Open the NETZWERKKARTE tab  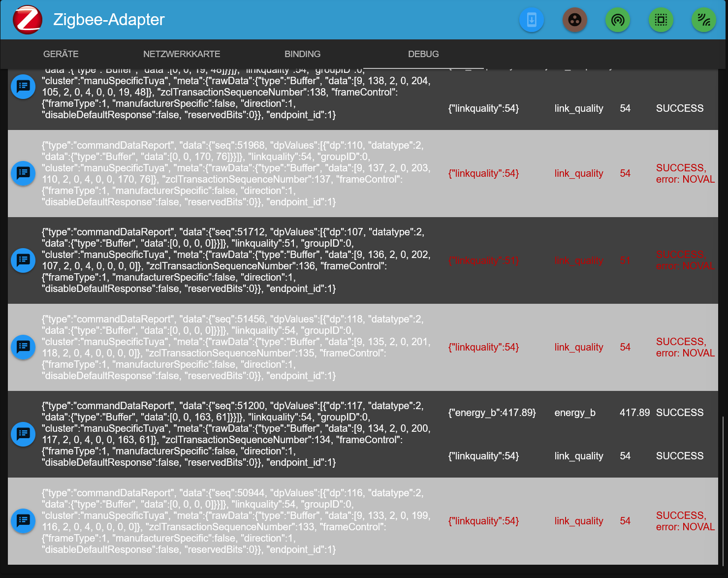182,54
